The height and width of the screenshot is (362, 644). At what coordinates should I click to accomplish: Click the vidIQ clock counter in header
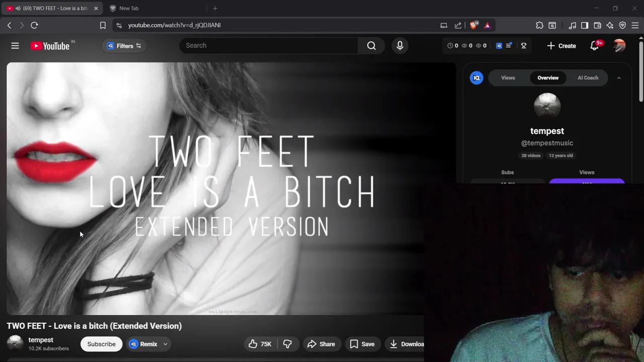click(453, 46)
